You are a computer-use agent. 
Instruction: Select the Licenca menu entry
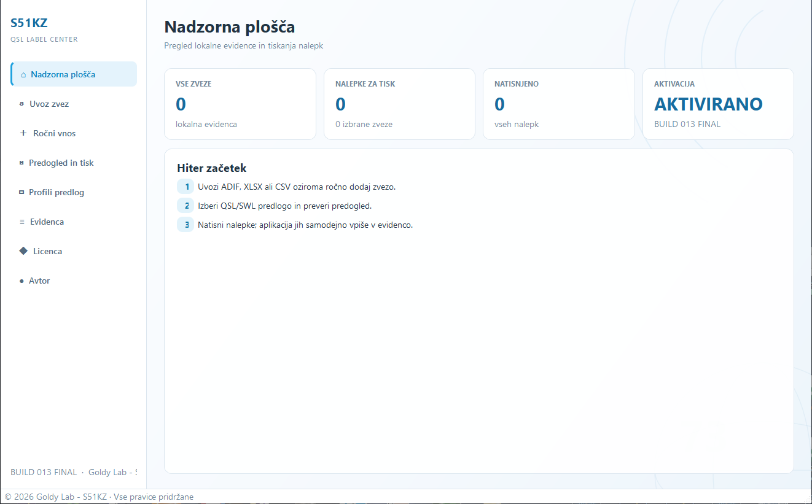click(74, 251)
